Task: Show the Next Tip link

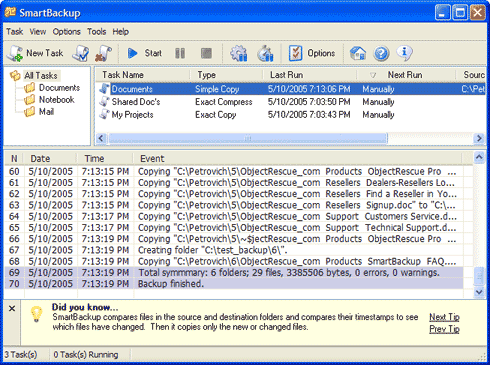Action: pyautogui.click(x=444, y=317)
